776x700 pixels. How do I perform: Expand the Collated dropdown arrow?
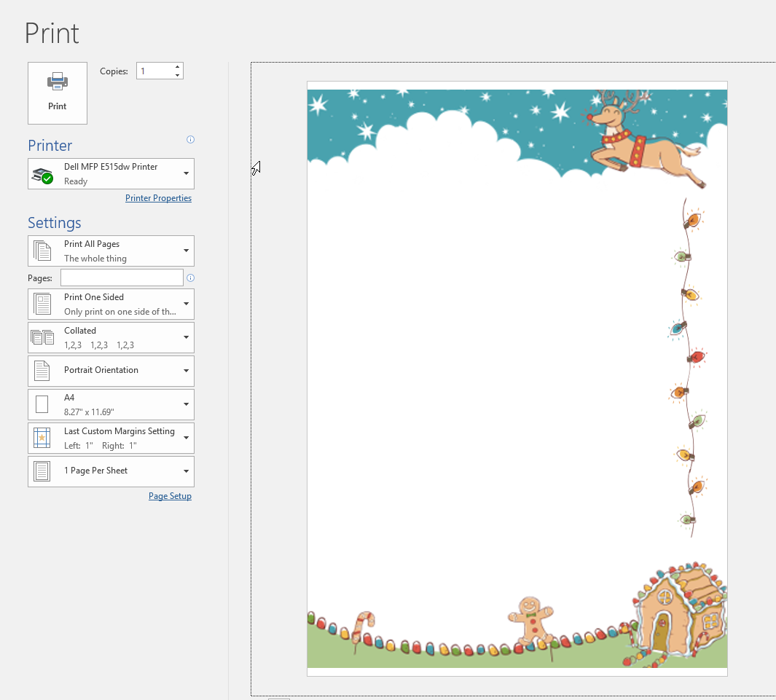click(x=187, y=337)
